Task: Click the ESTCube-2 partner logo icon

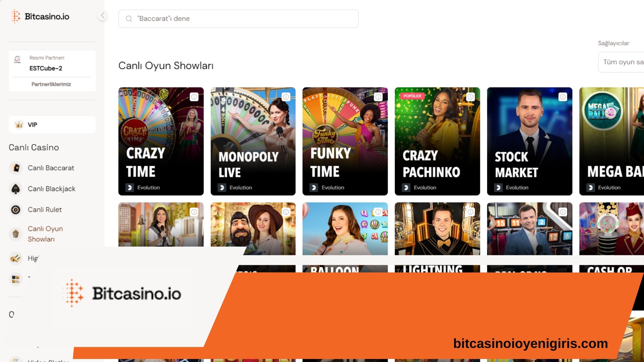Action: pyautogui.click(x=17, y=60)
